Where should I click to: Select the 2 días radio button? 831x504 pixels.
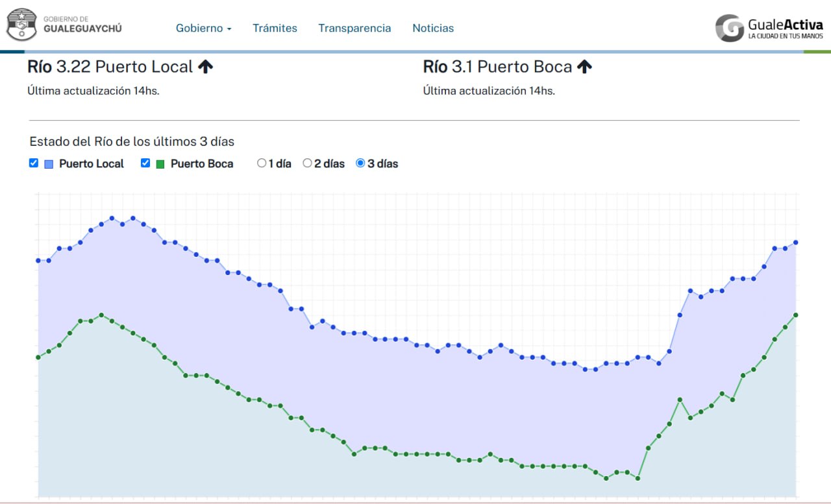(308, 163)
